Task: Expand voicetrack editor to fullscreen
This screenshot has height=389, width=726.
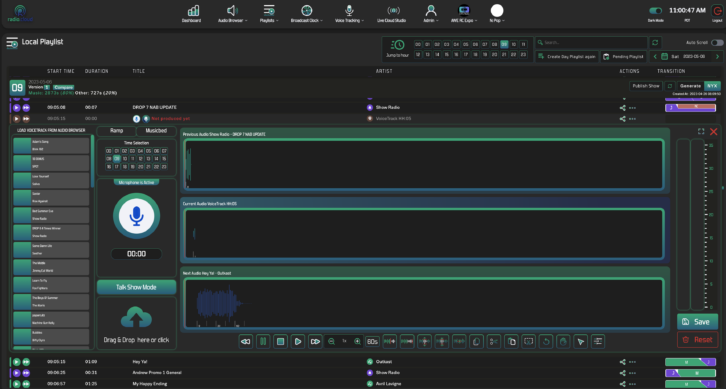Action: pyautogui.click(x=701, y=132)
